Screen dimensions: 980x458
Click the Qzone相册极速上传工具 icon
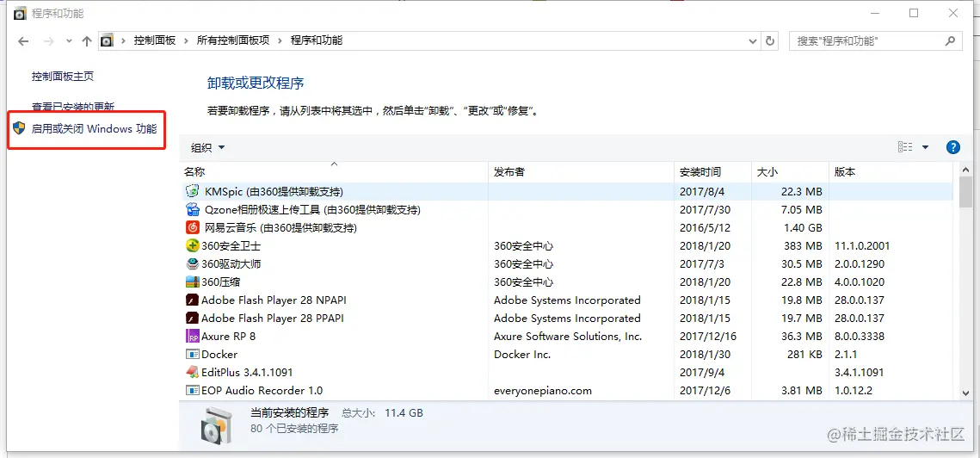(x=193, y=209)
